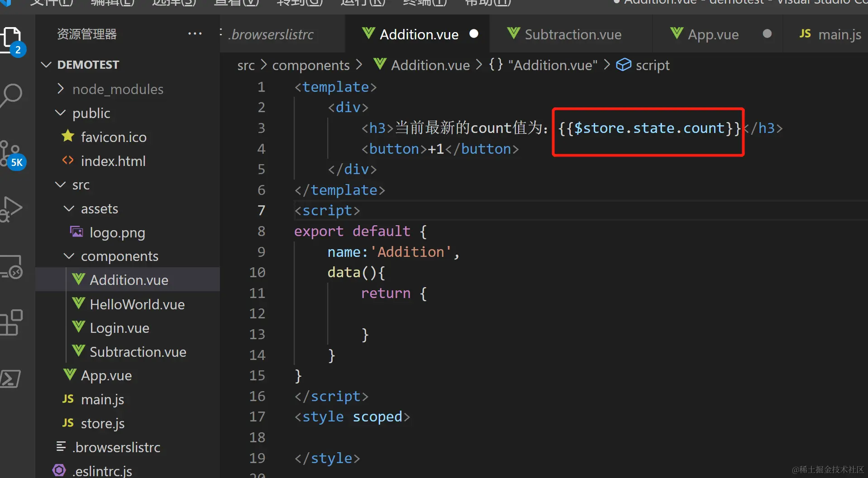Open Source Control view with 5K badge
Screen dimensions: 868x478
point(12,154)
